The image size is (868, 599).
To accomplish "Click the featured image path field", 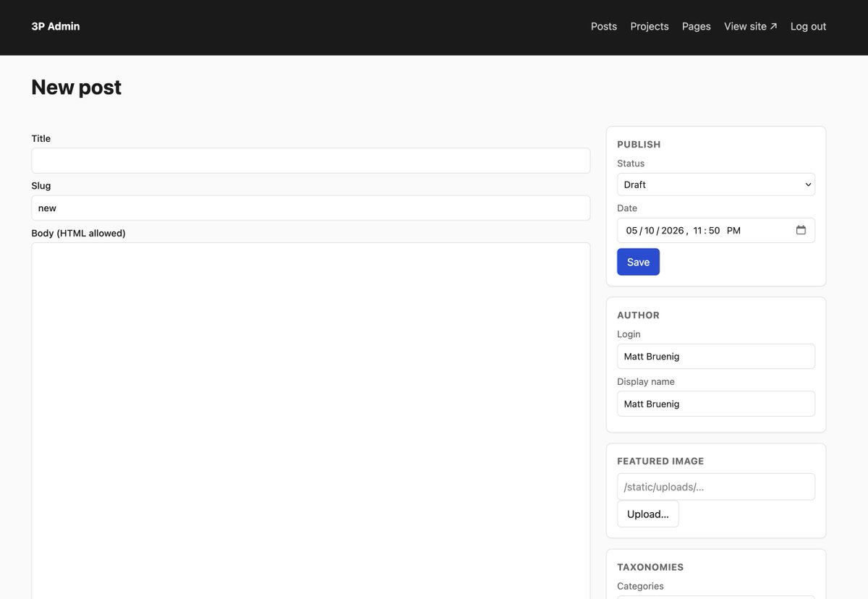I will [x=716, y=487].
